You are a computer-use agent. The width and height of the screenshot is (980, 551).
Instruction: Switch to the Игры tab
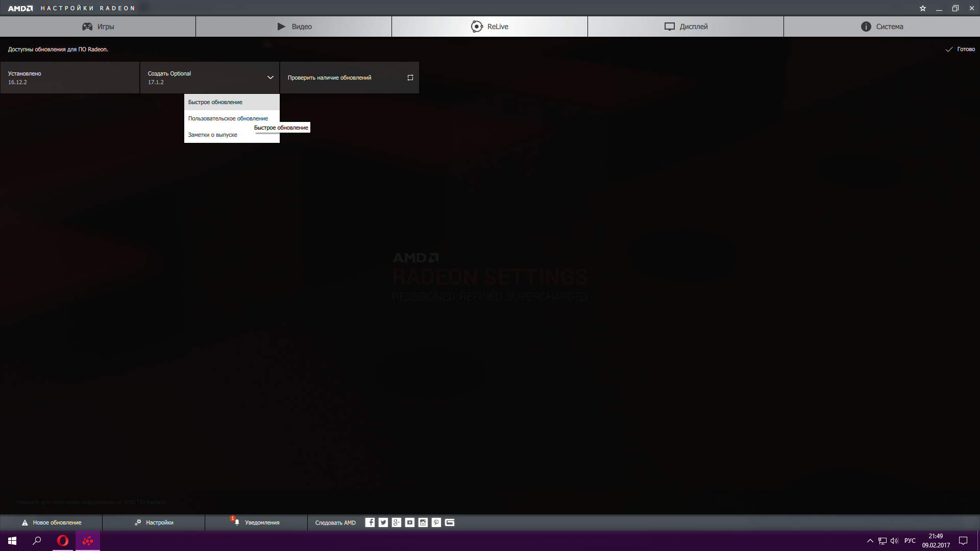pyautogui.click(x=98, y=27)
